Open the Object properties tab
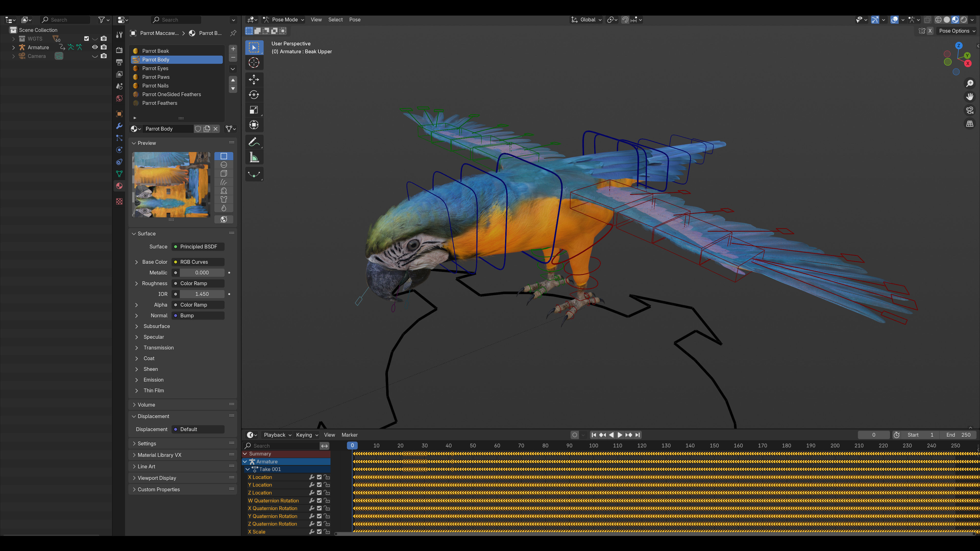 pyautogui.click(x=119, y=114)
